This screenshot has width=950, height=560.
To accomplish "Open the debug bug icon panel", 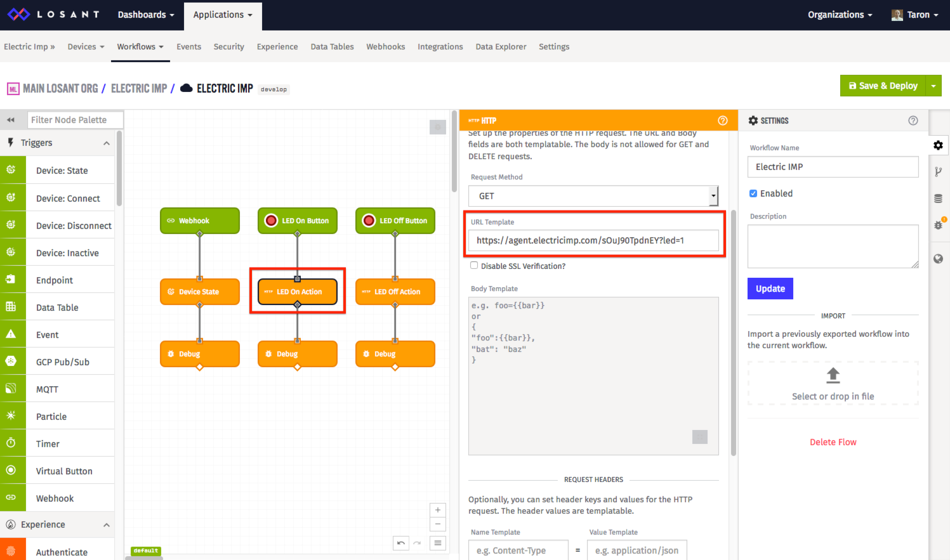I will (x=939, y=225).
